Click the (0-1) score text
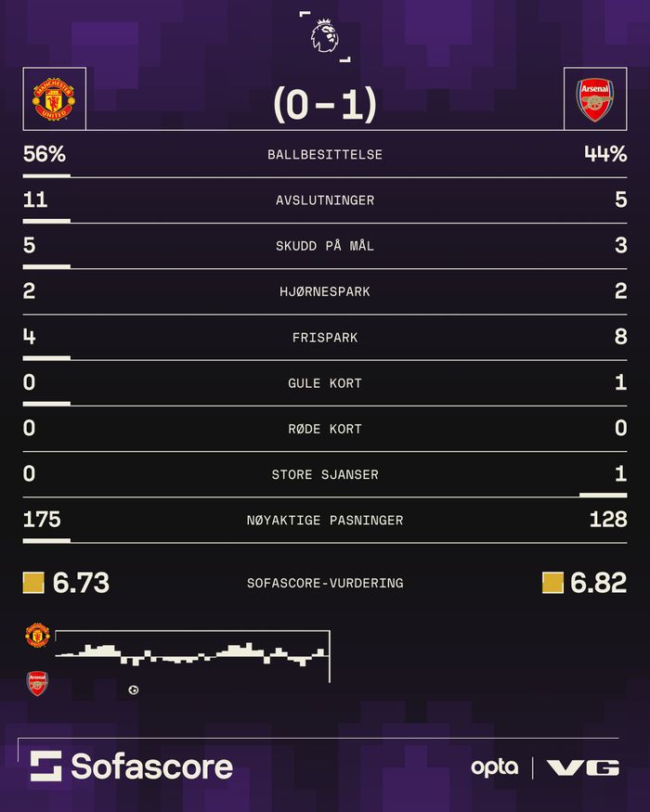 325,105
